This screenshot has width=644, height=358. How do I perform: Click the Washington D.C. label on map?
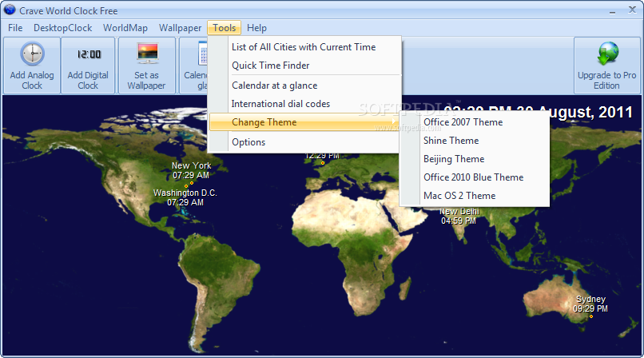(x=185, y=193)
